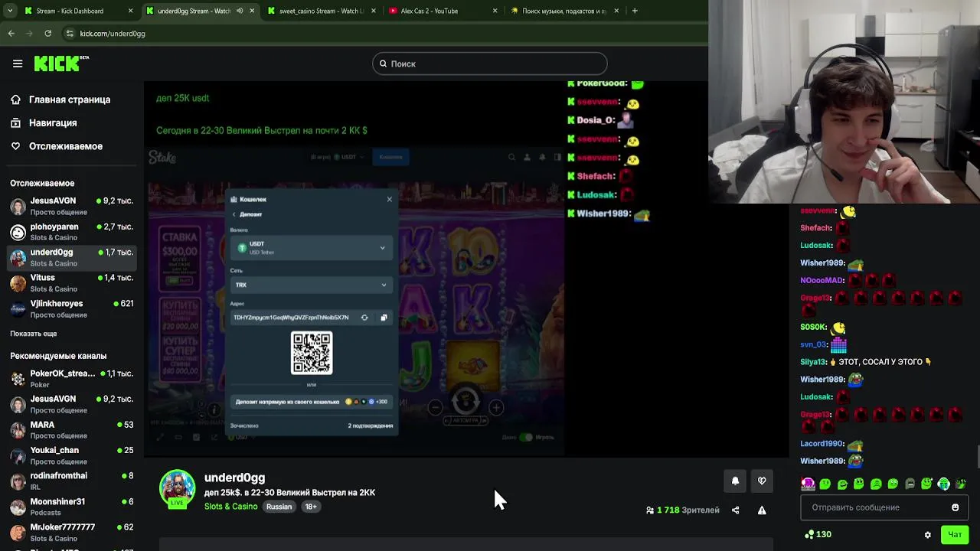Expand followed channels with Показать еще
The width and height of the screenshot is (980, 551).
33,334
